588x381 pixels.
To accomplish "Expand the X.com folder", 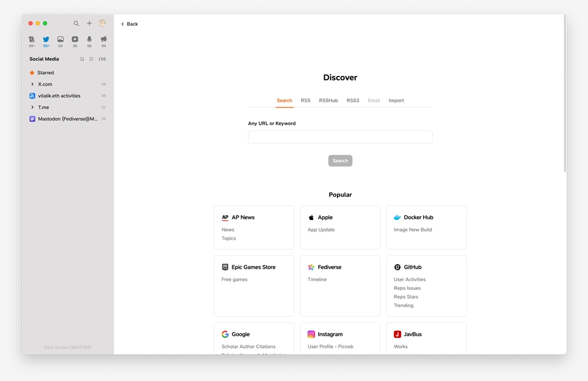I will click(32, 85).
